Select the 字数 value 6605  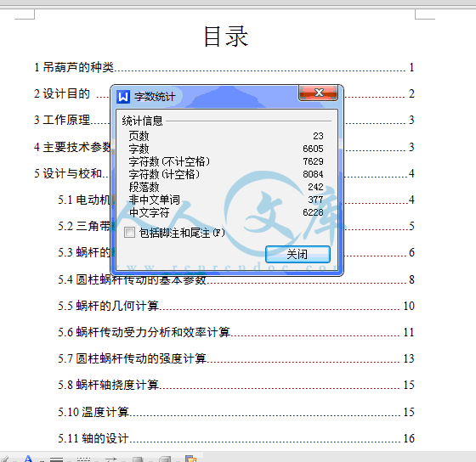(313, 149)
